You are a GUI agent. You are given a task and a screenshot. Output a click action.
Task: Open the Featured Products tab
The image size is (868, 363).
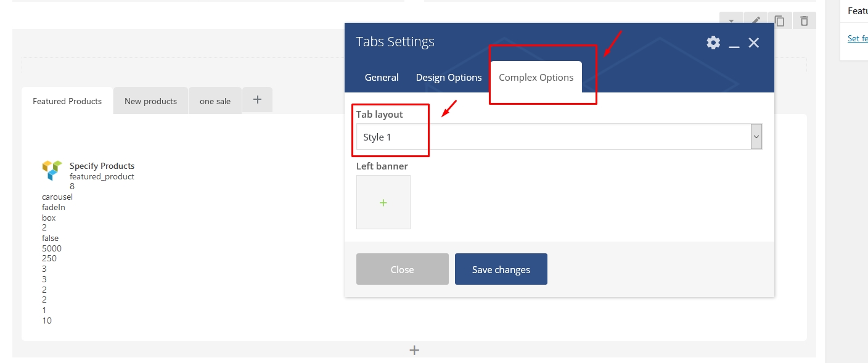[x=67, y=101]
